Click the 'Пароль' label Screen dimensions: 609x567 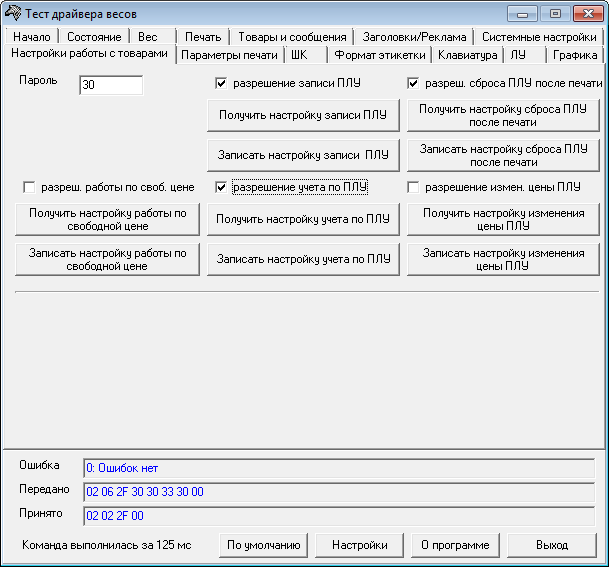click(x=38, y=81)
